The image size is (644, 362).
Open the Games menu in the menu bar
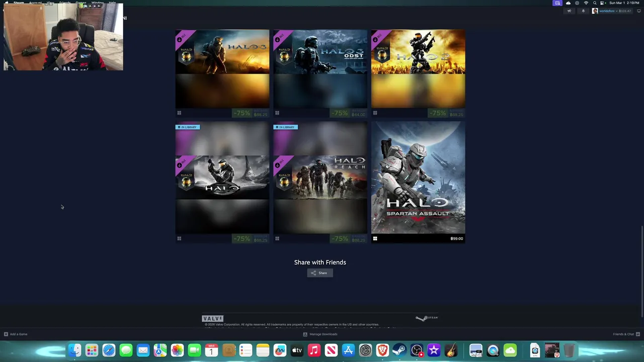click(x=81, y=3)
